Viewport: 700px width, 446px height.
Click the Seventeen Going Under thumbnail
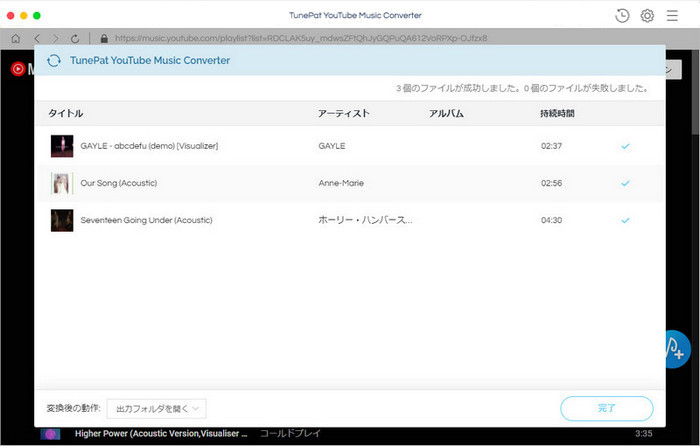pos(62,220)
